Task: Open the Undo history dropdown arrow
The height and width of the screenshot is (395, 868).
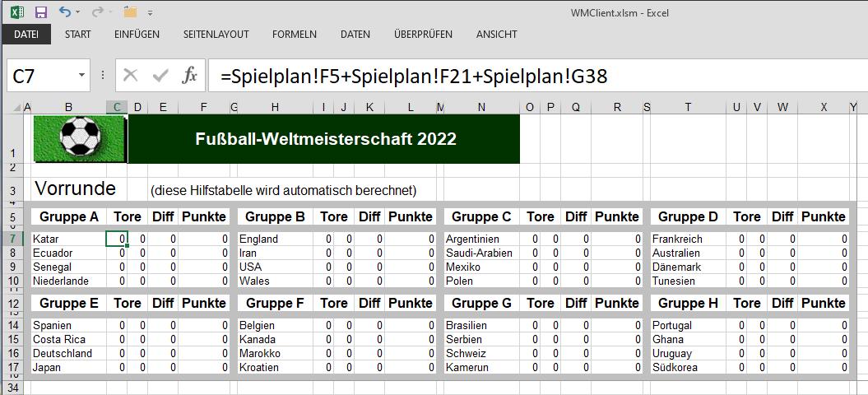Action: [77, 12]
